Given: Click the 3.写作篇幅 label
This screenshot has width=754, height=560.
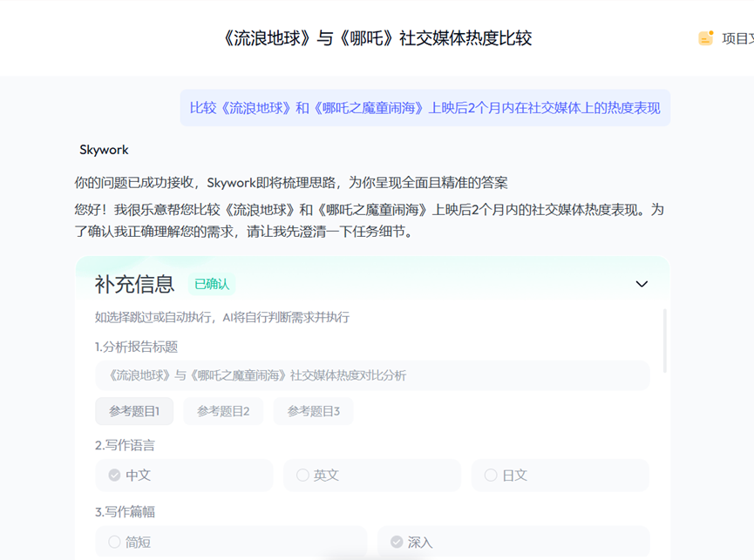Looking at the screenshot, I should 125,511.
